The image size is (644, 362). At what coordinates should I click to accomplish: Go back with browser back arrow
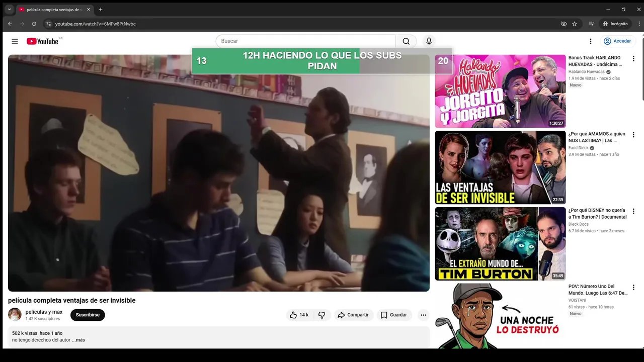[10, 24]
